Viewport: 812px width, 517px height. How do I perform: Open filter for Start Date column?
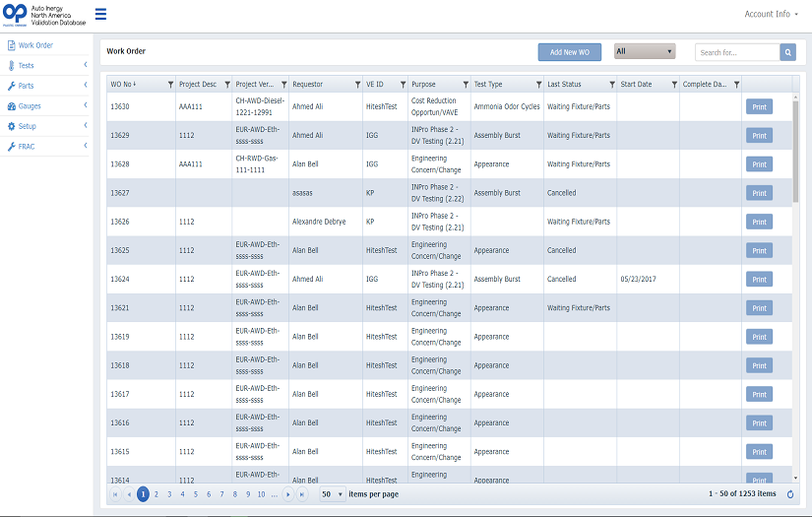pyautogui.click(x=674, y=85)
